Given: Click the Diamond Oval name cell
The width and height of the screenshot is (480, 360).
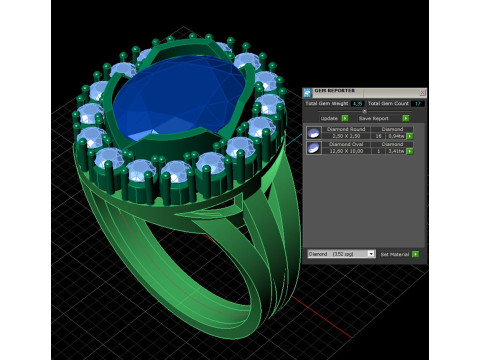Looking at the screenshot, I should [x=346, y=144].
